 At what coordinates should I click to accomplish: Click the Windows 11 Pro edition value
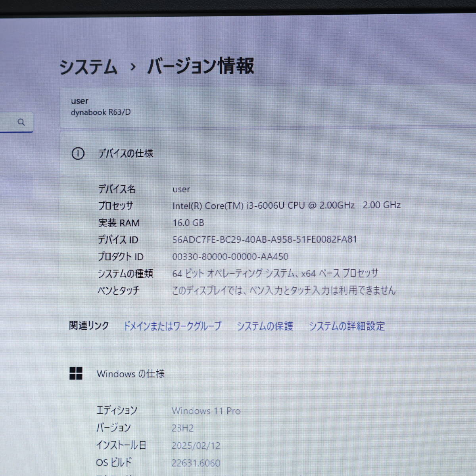[x=206, y=411]
